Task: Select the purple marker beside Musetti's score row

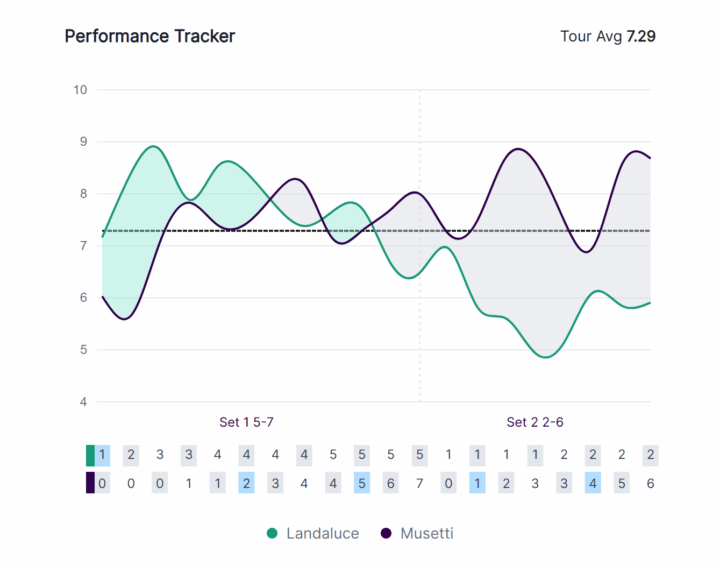Action: point(90,483)
